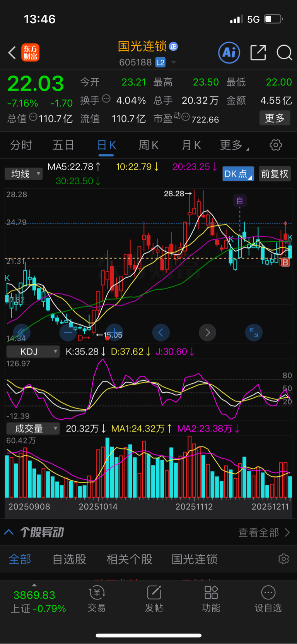Tap info icon beside 总值
The width and height of the screenshot is (297, 644).
pos(33,117)
